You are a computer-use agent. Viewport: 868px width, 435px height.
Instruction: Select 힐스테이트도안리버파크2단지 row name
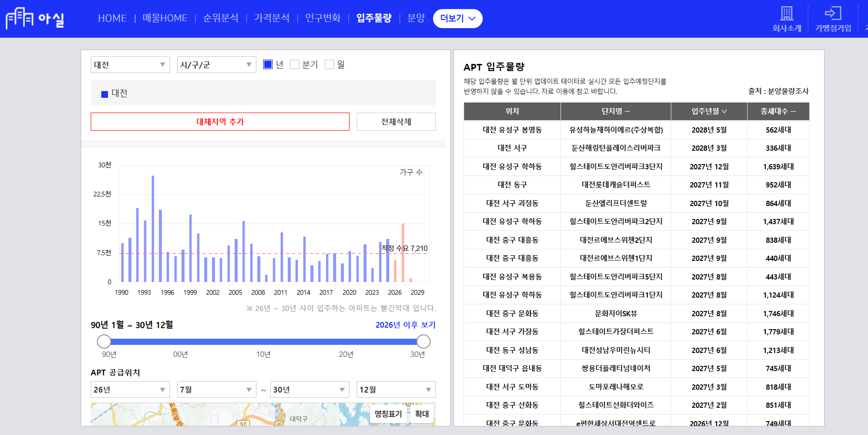click(616, 221)
